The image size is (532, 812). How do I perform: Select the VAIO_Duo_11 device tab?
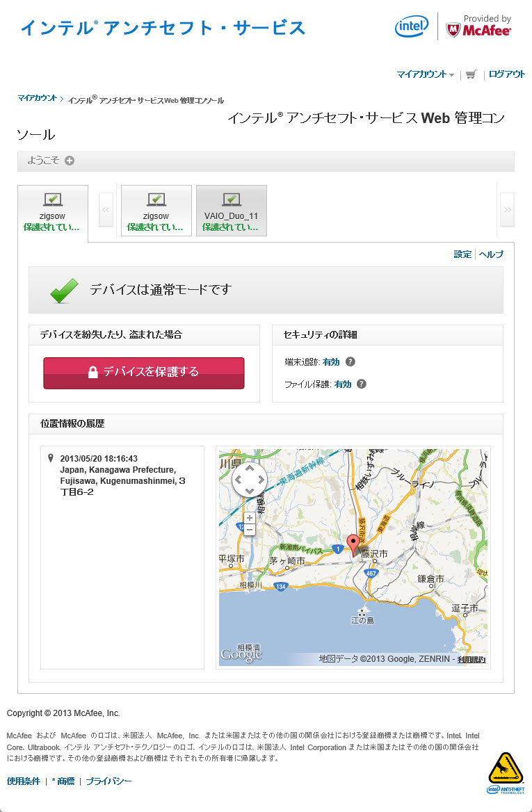[x=231, y=211]
